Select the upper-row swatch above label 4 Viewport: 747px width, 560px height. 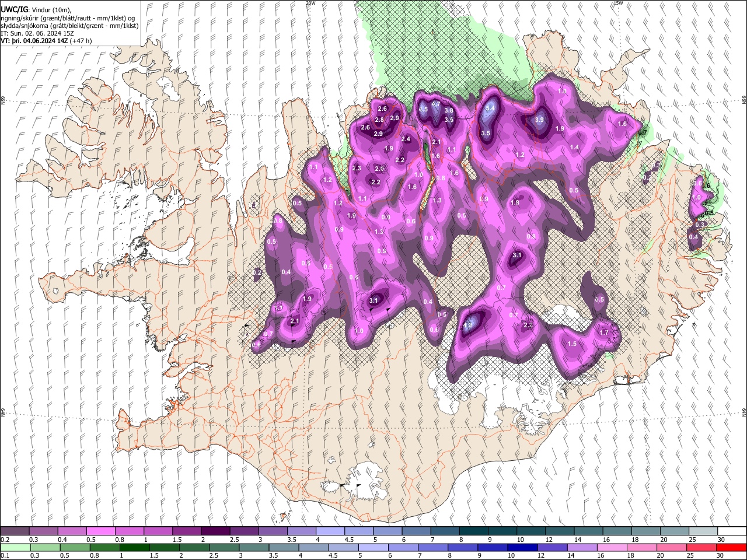[x=330, y=531]
